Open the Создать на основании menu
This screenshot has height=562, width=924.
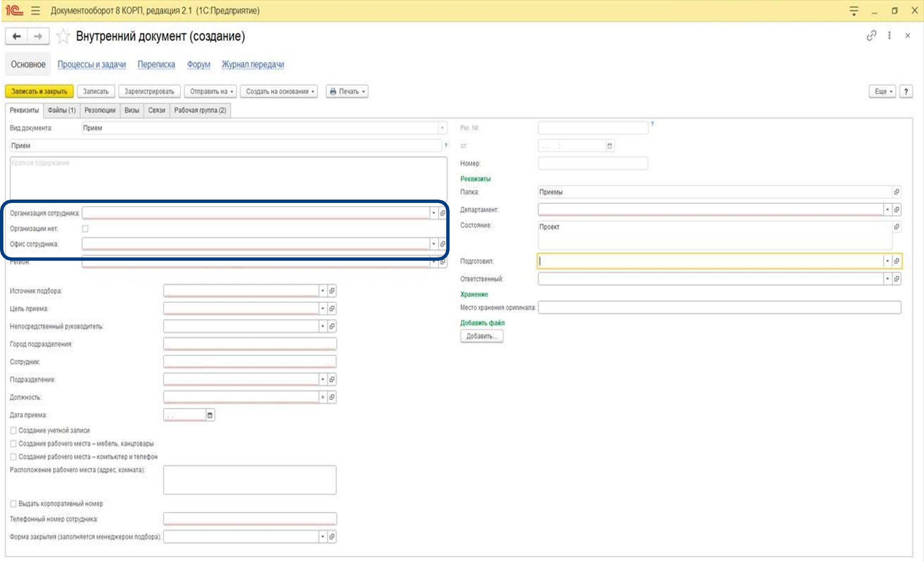[x=279, y=91]
